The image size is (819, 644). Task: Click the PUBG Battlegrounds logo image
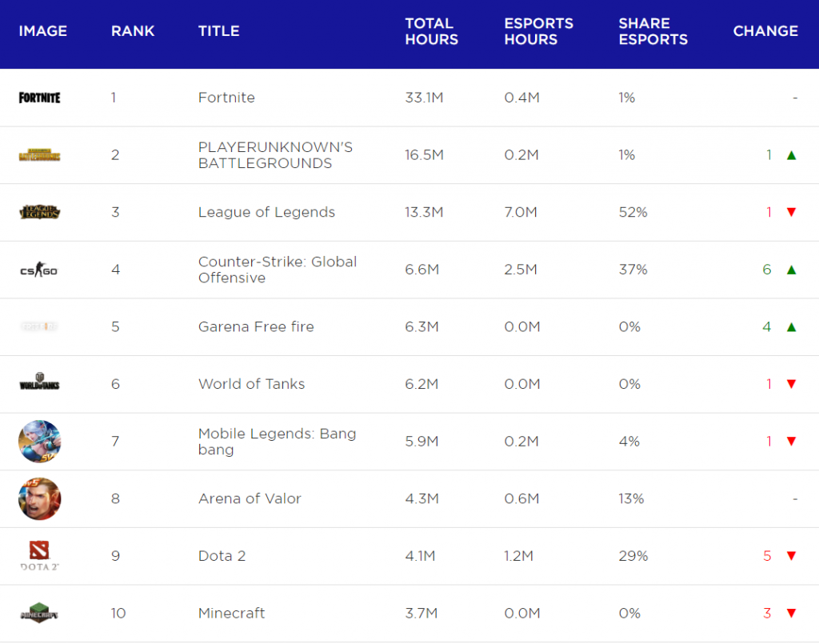coord(39,155)
